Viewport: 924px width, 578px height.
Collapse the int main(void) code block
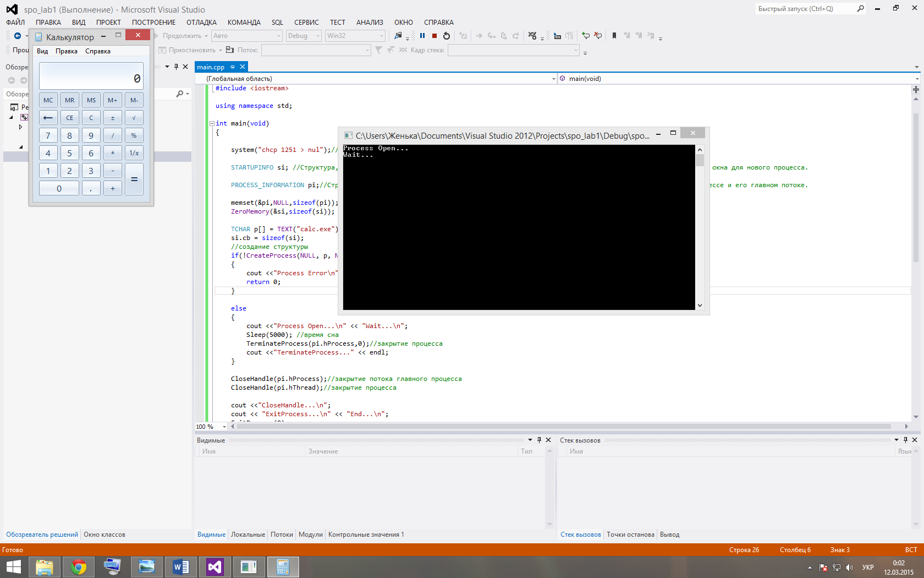coord(212,123)
